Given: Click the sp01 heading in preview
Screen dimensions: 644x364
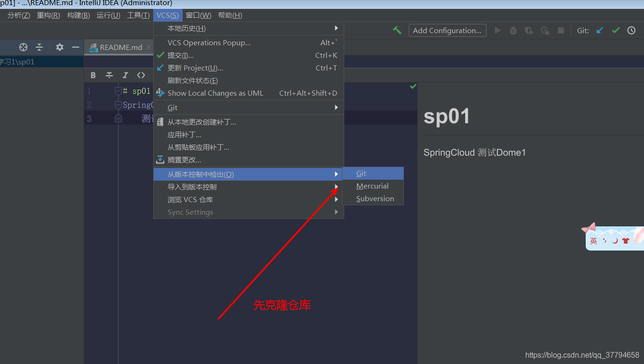Looking at the screenshot, I should pyautogui.click(x=446, y=116).
